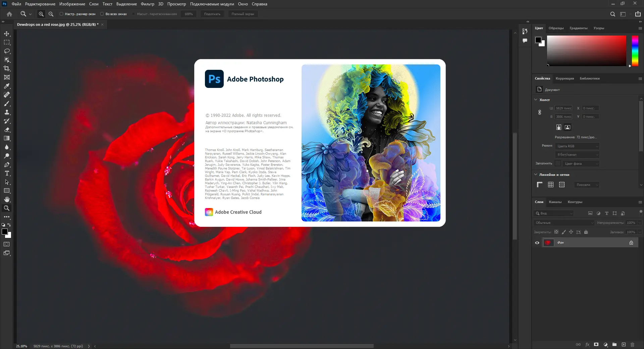Image resolution: width=644 pixels, height=349 pixels.
Task: Pick the Eyedropper tool
Action: tap(7, 86)
